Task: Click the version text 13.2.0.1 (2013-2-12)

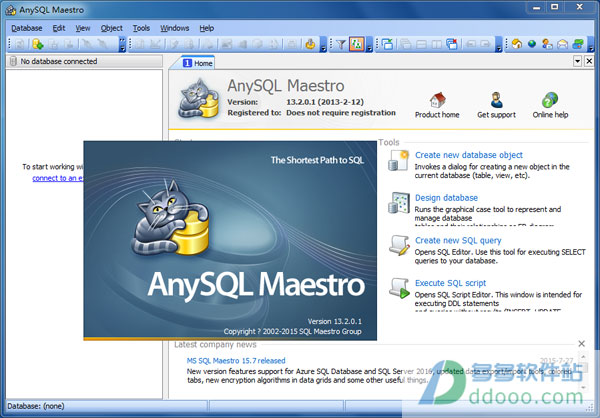Action: (325, 102)
